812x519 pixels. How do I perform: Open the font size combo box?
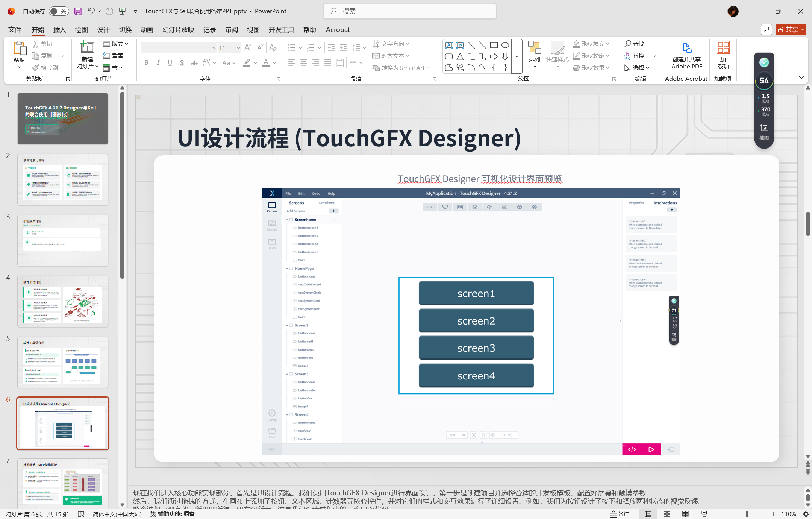tap(229, 48)
